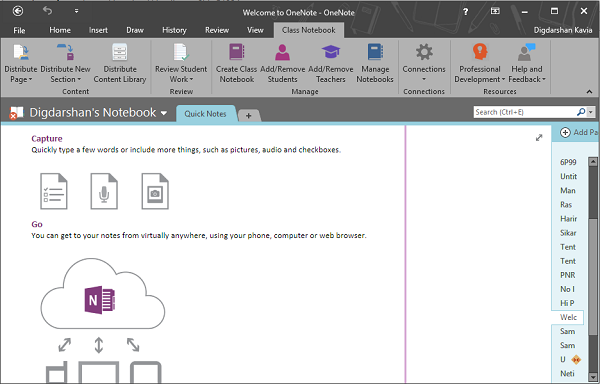Open Review Student Work
This screenshot has height=384, width=600.
coord(181,63)
